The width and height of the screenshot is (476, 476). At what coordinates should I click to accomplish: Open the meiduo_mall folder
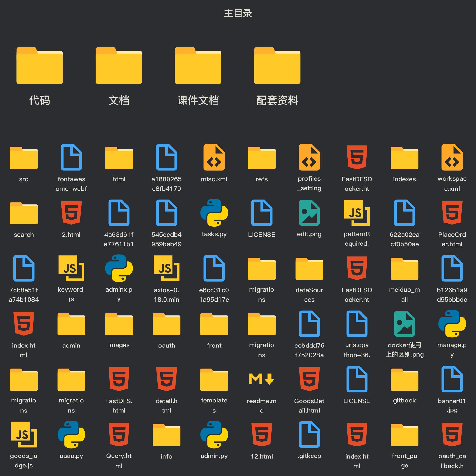(405, 268)
